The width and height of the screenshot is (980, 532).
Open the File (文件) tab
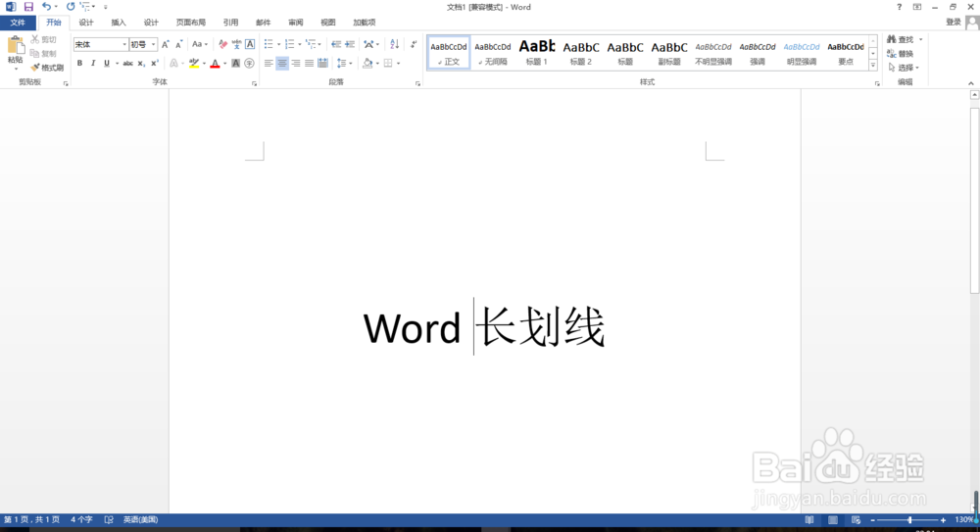point(18,23)
